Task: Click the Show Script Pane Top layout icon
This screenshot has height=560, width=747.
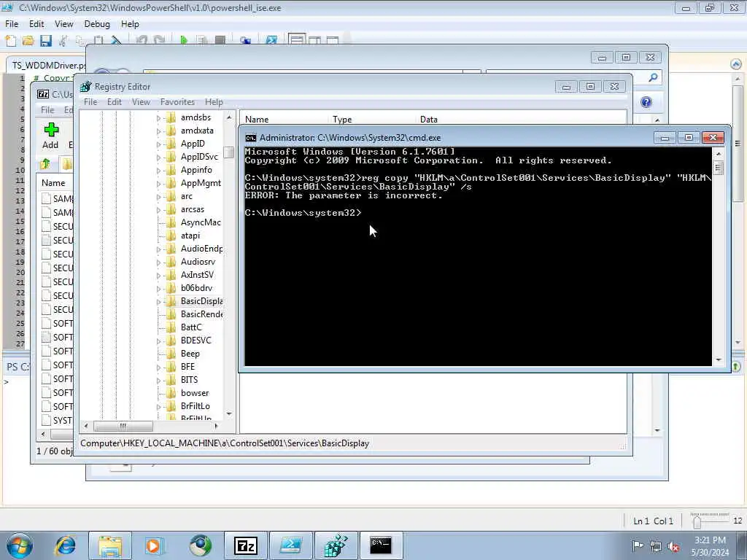Action: (298, 39)
